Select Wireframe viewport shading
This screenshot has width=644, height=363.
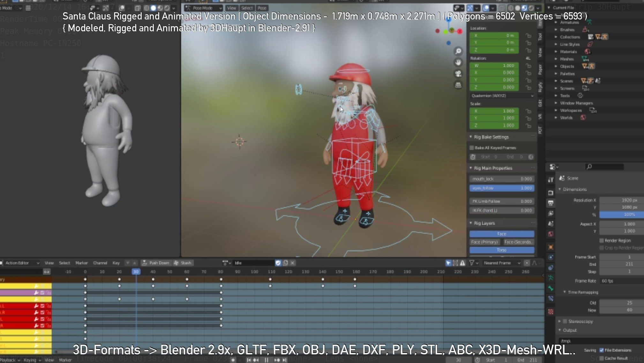[x=511, y=8]
